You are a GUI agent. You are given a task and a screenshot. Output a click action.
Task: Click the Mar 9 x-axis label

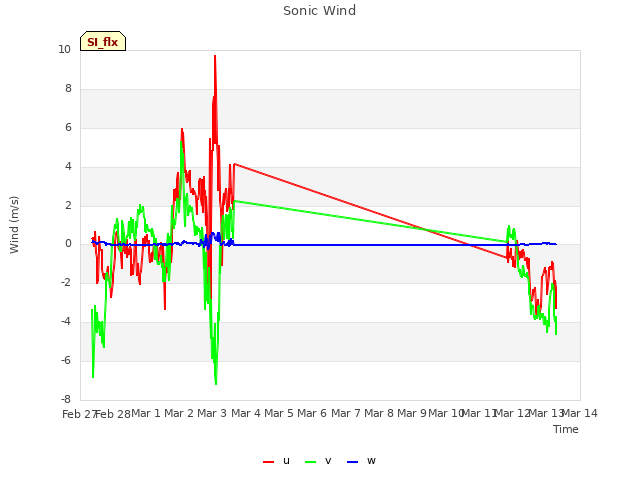(x=412, y=413)
